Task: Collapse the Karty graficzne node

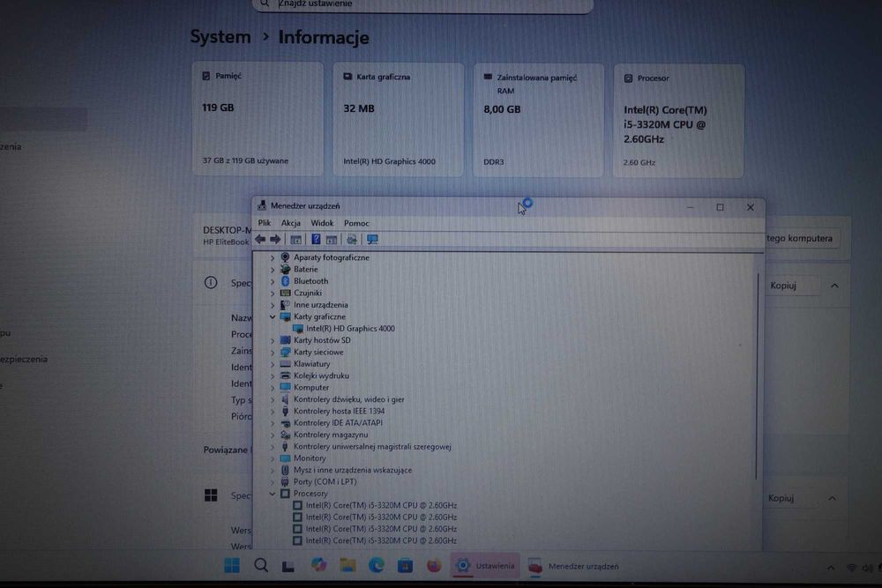Action: point(273,316)
